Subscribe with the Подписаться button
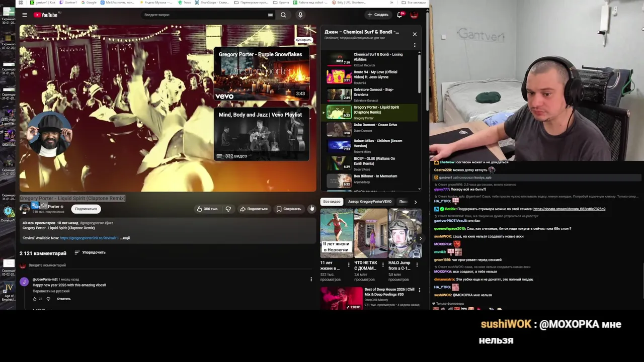Image resolution: width=644 pixels, height=362 pixels. pos(86,209)
